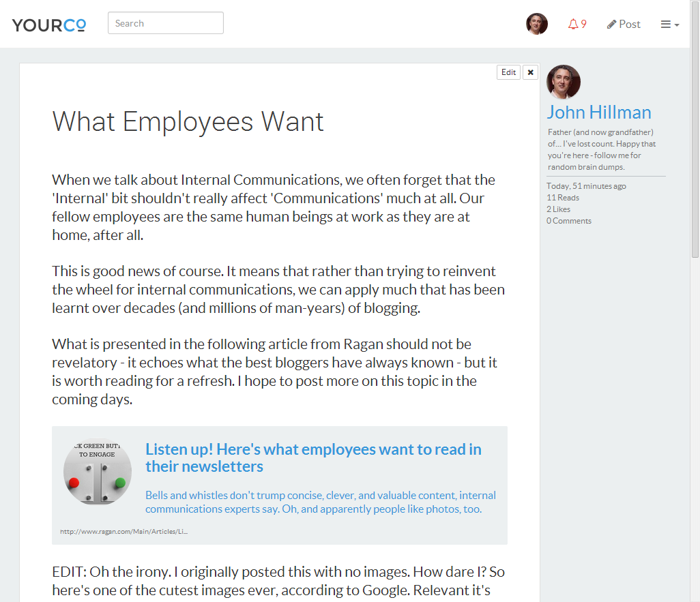The height and width of the screenshot is (602, 700).
Task: Click the green button article thumbnail
Action: pos(98,472)
